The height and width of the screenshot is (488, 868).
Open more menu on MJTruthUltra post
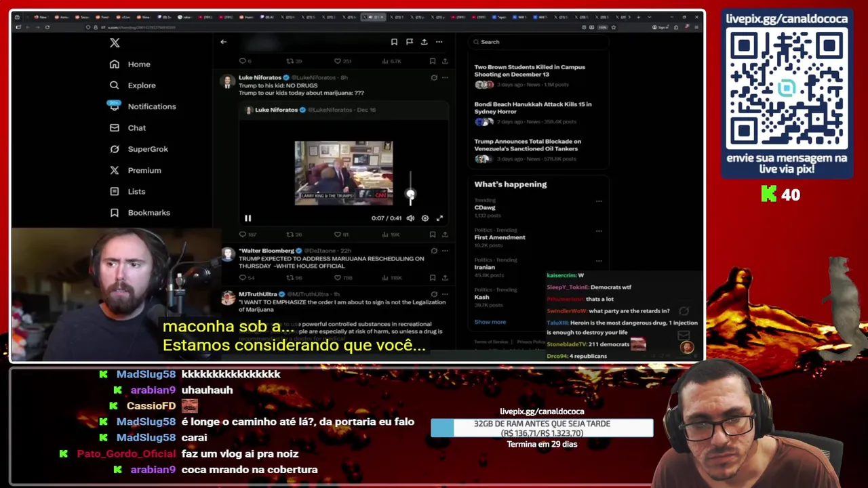click(x=445, y=294)
